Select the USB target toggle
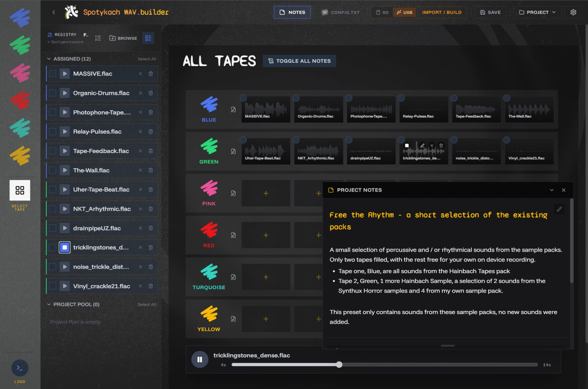588x389 pixels. (x=404, y=12)
